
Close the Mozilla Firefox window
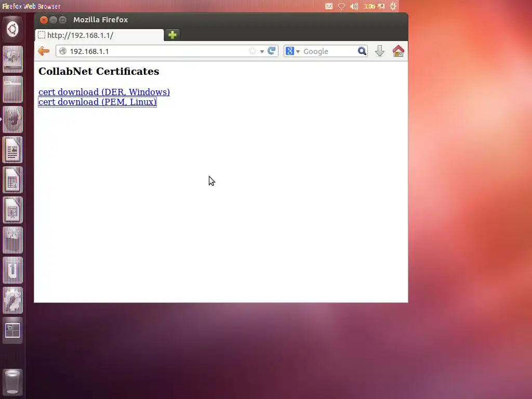44,20
